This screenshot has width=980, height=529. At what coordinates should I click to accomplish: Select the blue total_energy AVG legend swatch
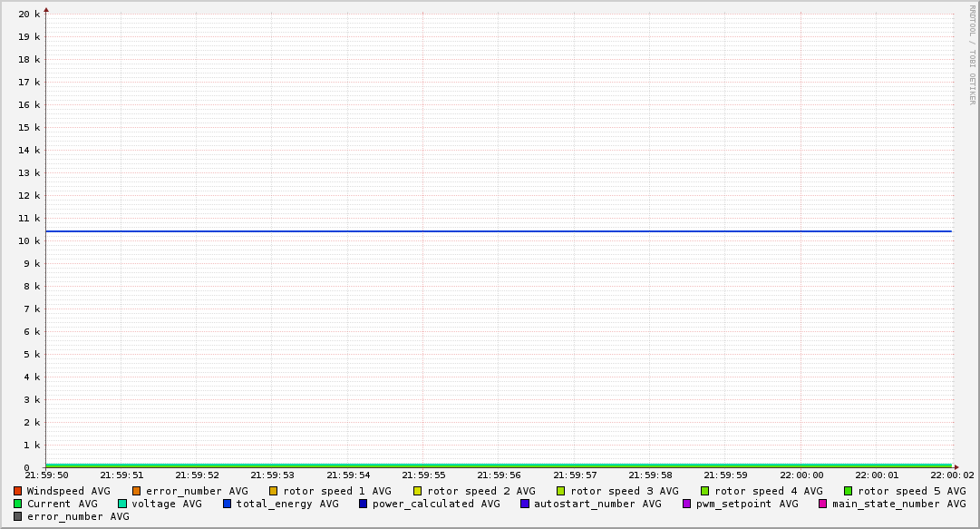228,504
